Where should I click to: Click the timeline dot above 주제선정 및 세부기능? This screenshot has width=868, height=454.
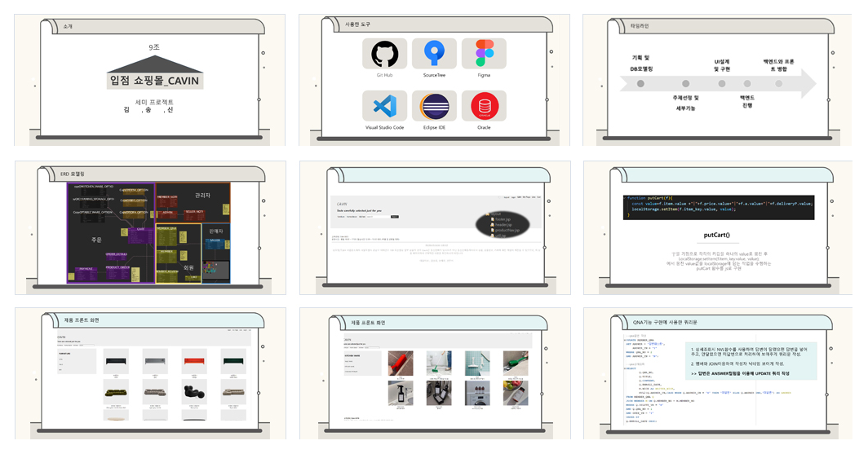coord(686,83)
